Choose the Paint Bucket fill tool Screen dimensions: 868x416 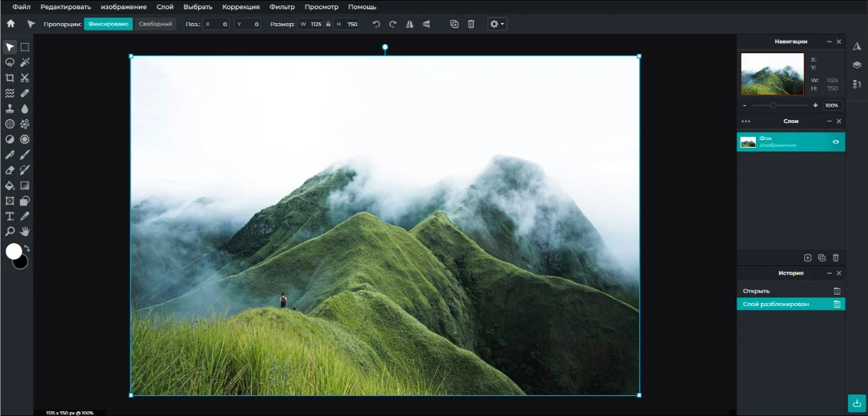pos(10,185)
